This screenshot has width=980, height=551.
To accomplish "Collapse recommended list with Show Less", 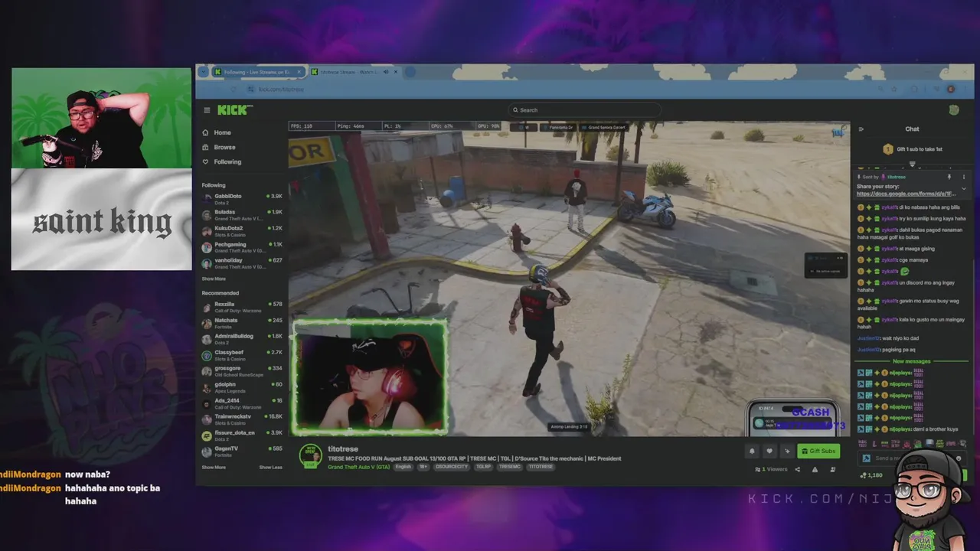I will [x=270, y=467].
